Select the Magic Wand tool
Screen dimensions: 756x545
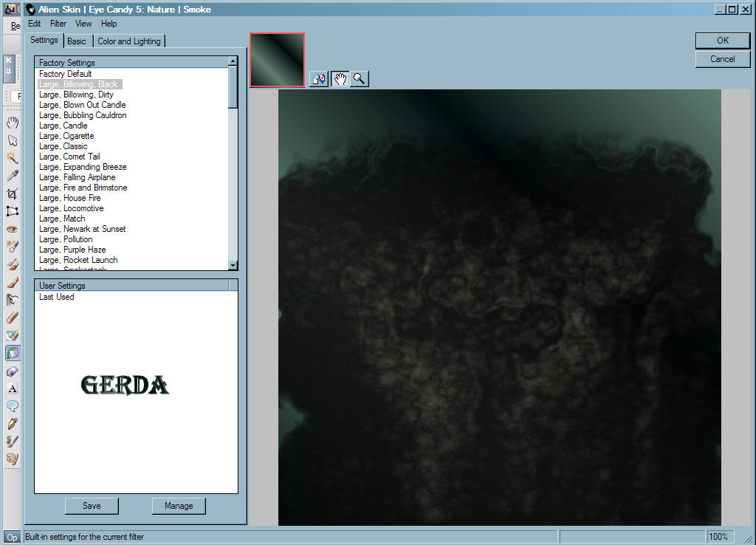13,158
